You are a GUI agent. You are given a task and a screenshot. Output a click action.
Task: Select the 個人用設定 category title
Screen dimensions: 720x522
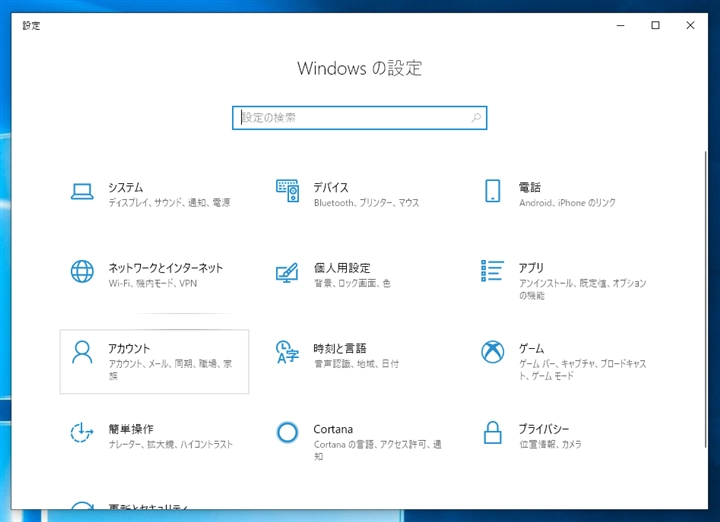coord(342,268)
